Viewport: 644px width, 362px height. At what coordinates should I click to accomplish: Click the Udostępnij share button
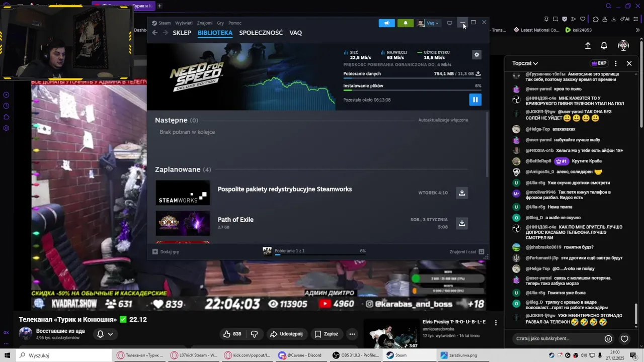286,334
